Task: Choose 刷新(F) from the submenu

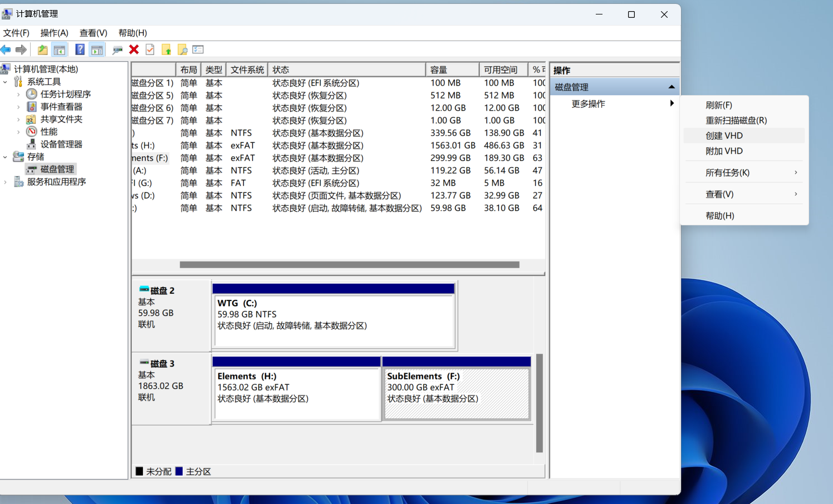Action: 744,105
